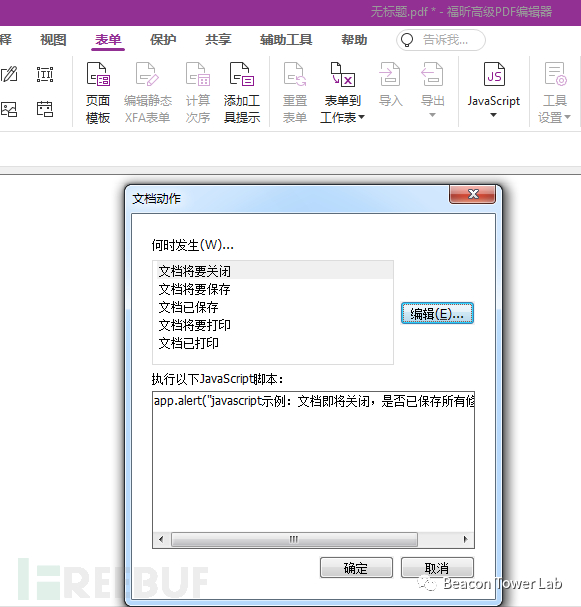581x607 pixels.
Task: Switch to the 共享 ribbon tab
Action: tap(218, 39)
